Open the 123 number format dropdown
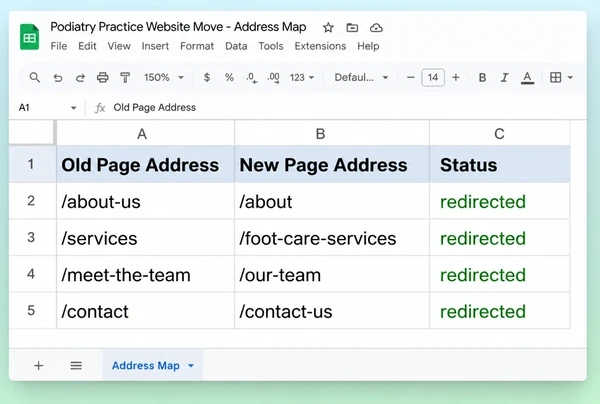Screen dimensions: 600x404 [302, 78]
